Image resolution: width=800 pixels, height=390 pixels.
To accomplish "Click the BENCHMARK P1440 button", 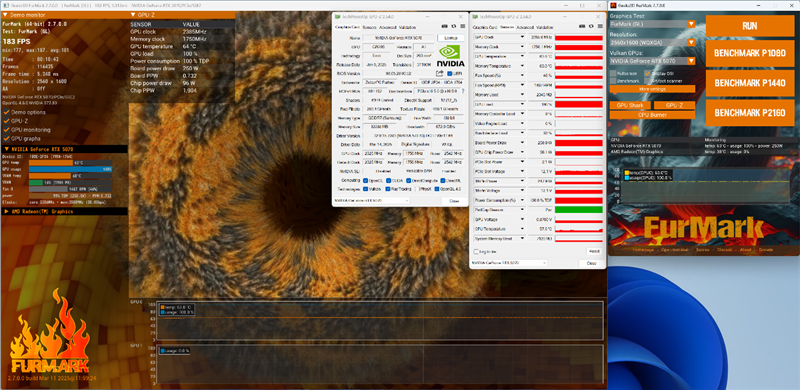I will (750, 83).
